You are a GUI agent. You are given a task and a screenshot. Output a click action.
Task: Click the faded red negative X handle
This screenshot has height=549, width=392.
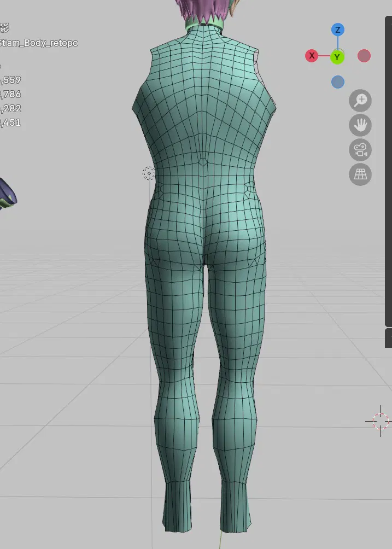[364, 56]
